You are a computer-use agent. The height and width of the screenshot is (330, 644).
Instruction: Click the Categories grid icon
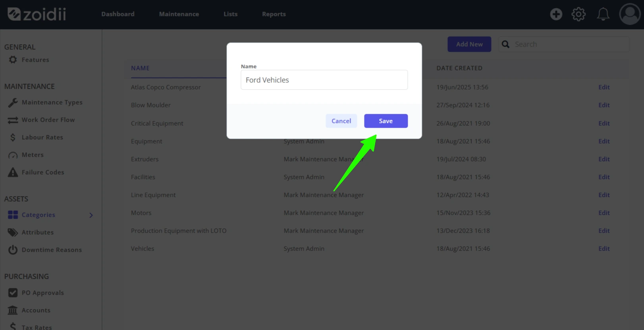click(x=13, y=215)
